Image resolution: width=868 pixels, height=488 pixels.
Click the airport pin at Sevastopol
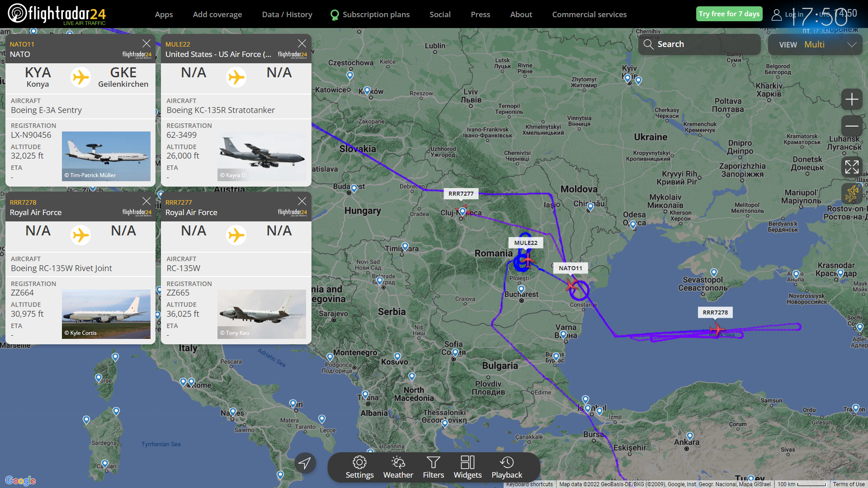714,272
